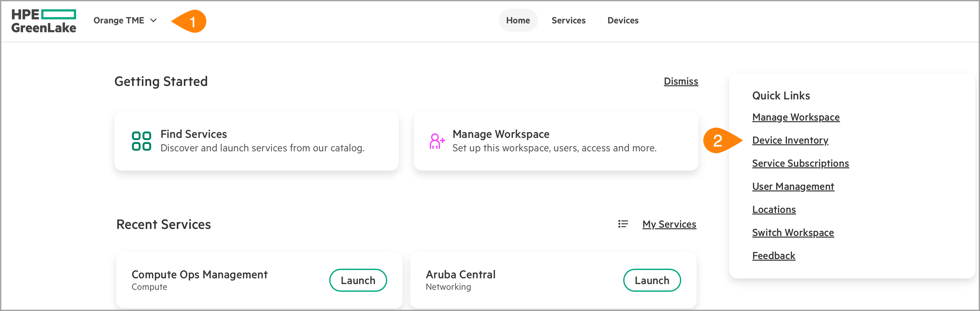Open User Management quick link
980x311 pixels.
[x=793, y=187]
